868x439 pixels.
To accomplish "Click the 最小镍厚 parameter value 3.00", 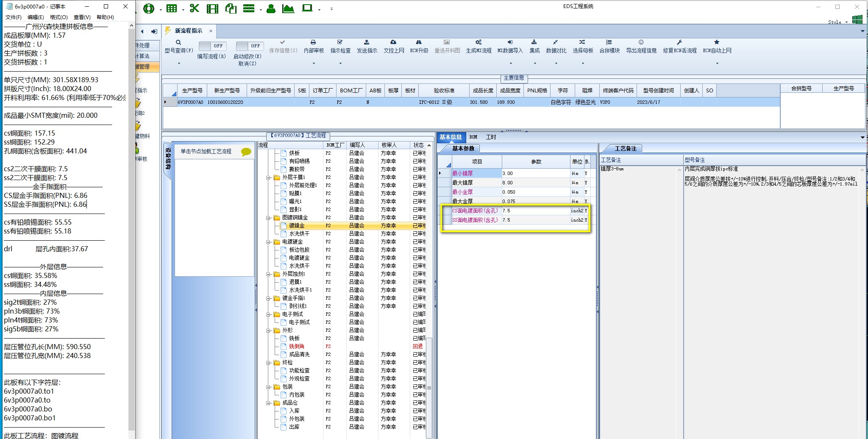I will pyautogui.click(x=536, y=173).
